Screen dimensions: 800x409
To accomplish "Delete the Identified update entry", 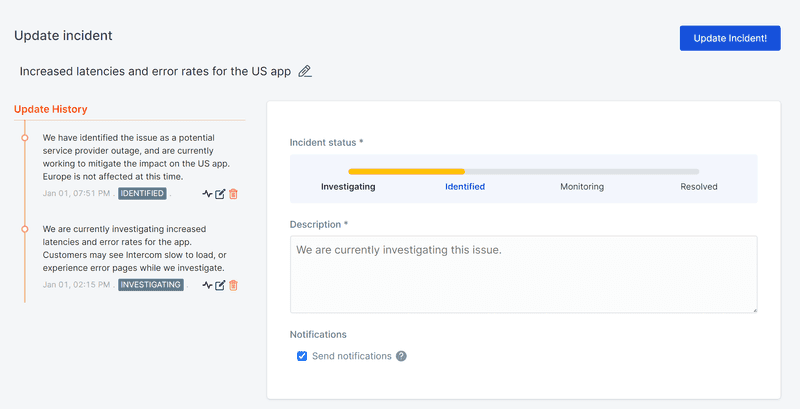I will click(233, 194).
